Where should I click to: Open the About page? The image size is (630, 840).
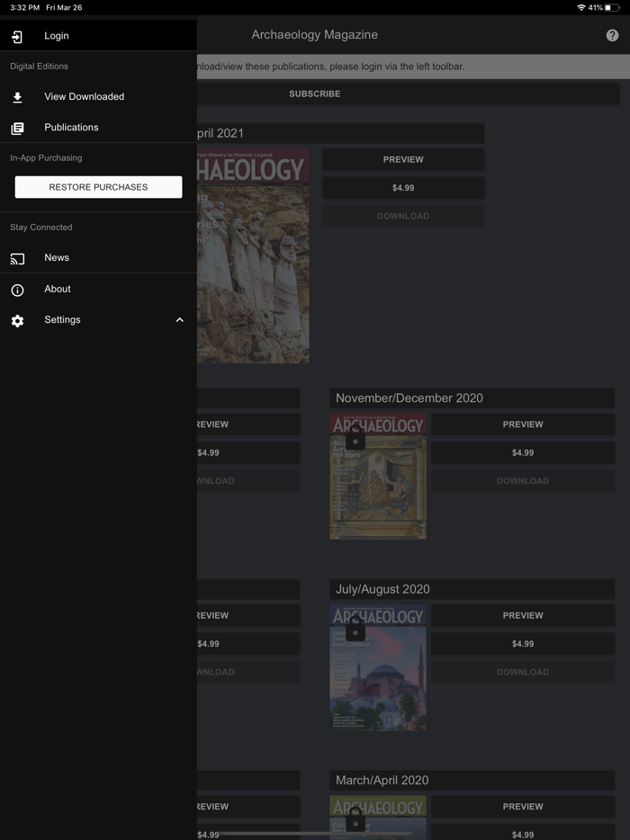(98, 289)
